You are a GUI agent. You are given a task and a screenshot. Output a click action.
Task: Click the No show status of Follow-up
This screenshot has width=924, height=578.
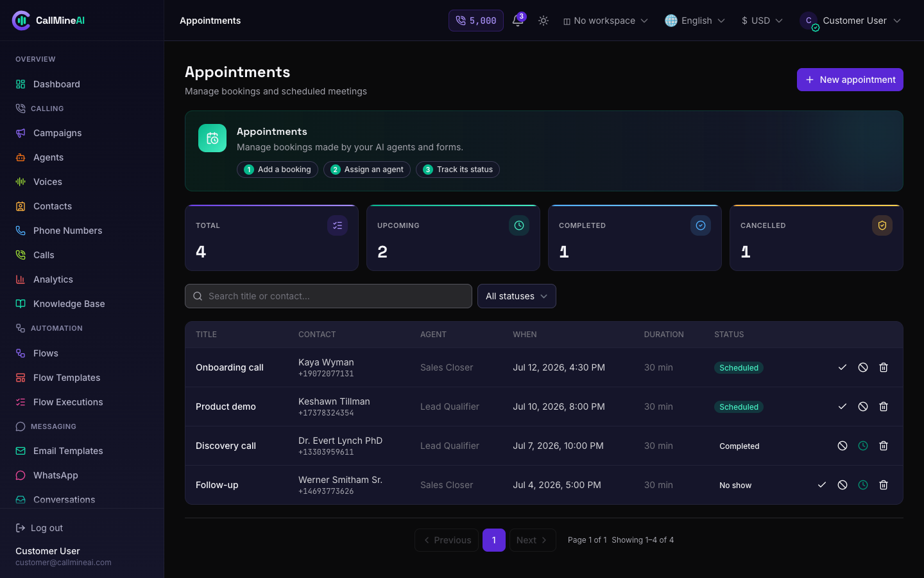pos(735,486)
